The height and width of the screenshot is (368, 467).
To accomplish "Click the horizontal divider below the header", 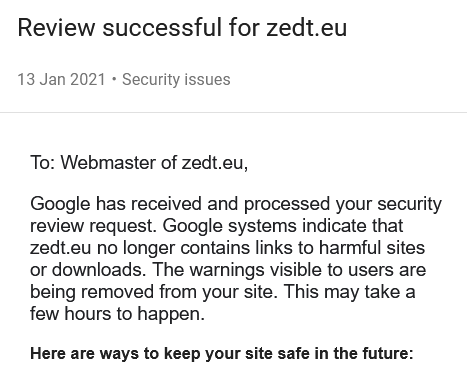I will [x=233, y=113].
